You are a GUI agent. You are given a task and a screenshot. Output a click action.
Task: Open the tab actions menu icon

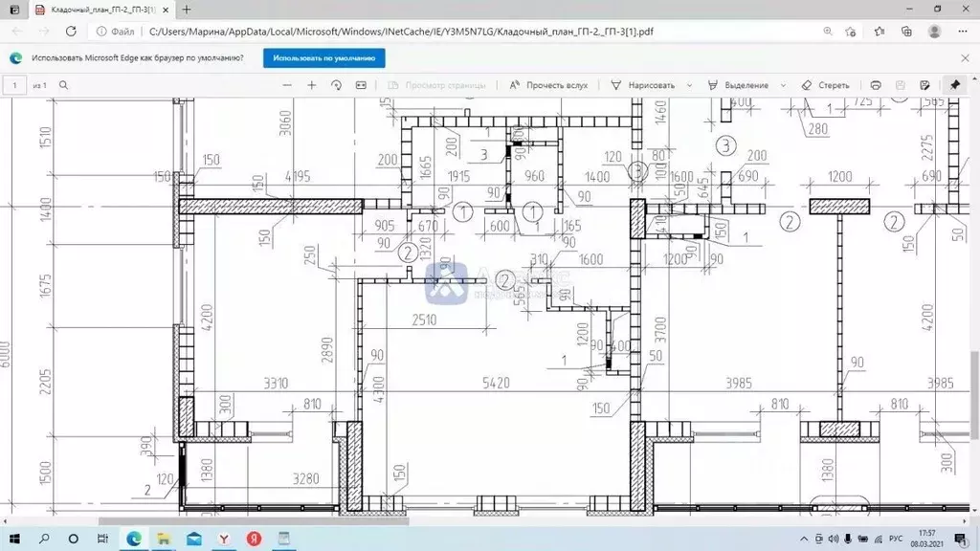coord(14,10)
